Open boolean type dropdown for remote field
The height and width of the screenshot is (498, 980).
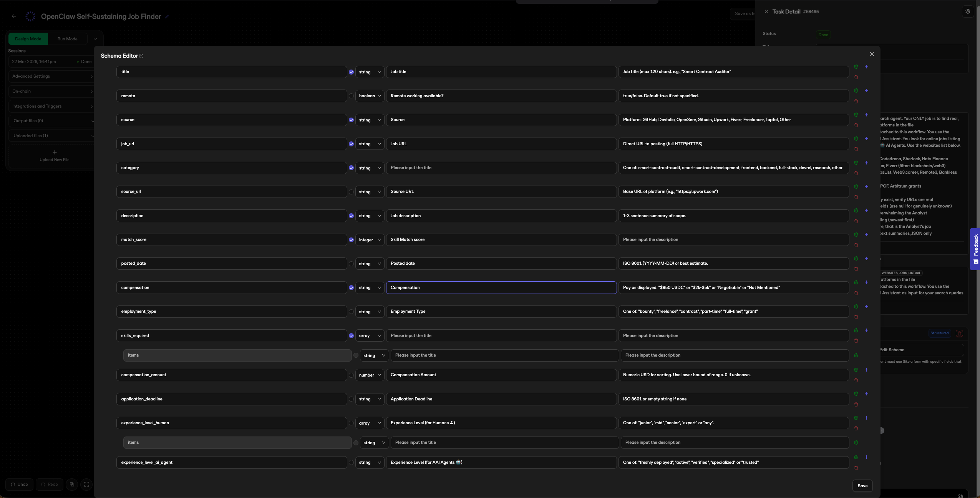coord(370,96)
